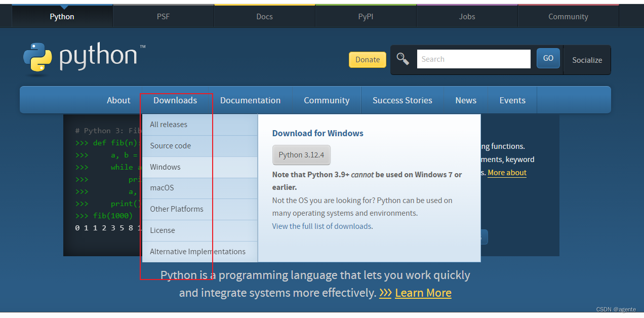Select Source code in Downloads menu
This screenshot has height=318, width=644.
[200, 146]
